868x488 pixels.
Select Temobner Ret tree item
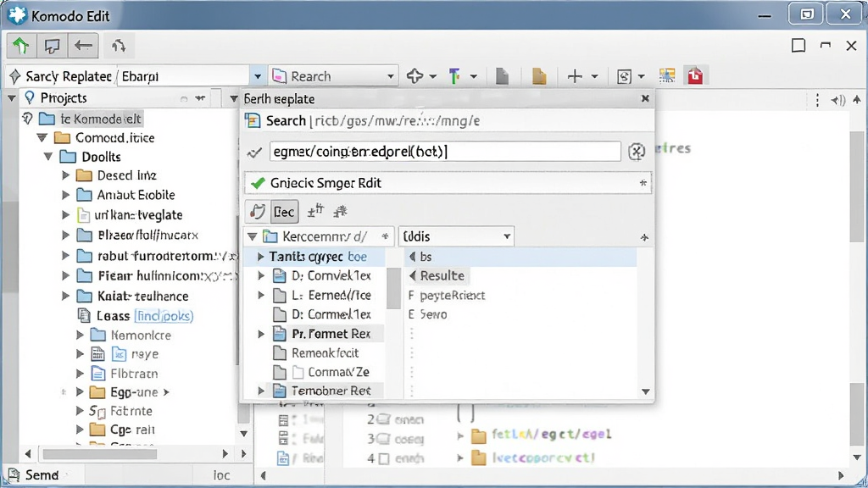click(331, 391)
